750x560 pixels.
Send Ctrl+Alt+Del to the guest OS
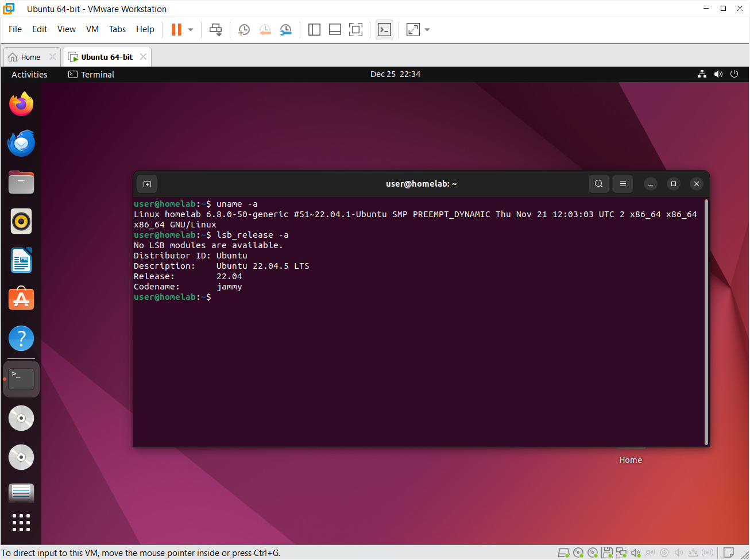(x=215, y=29)
